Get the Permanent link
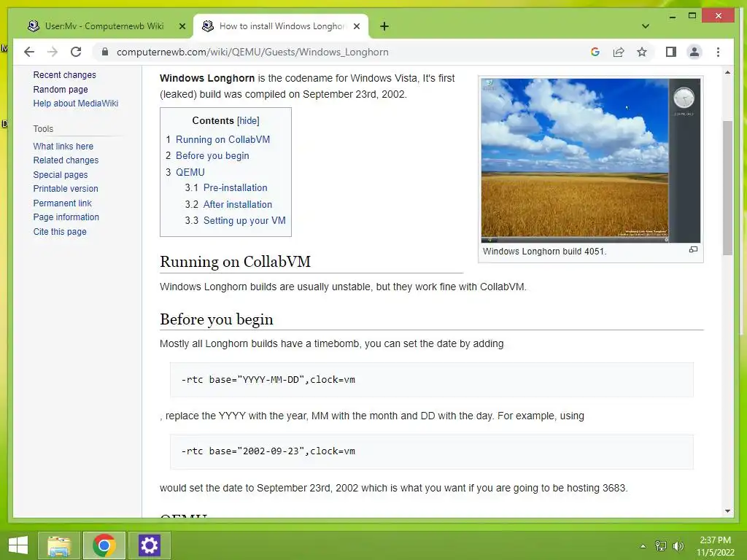Image resolution: width=747 pixels, height=560 pixels. (x=62, y=203)
